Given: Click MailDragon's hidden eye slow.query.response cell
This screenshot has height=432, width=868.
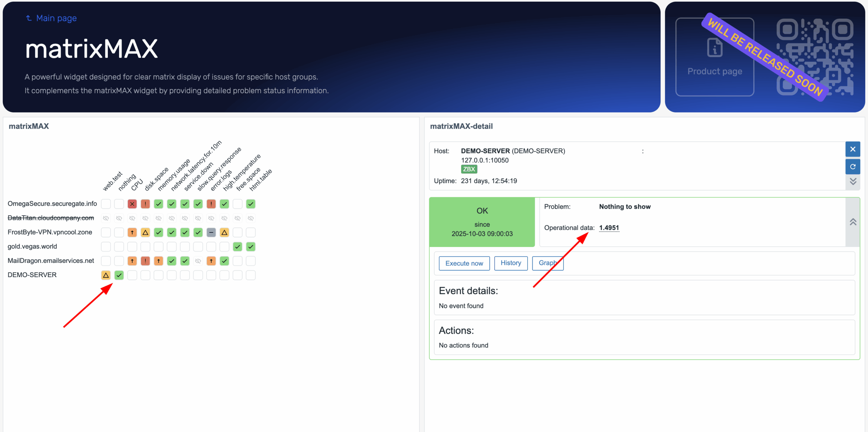Looking at the screenshot, I should pyautogui.click(x=198, y=261).
